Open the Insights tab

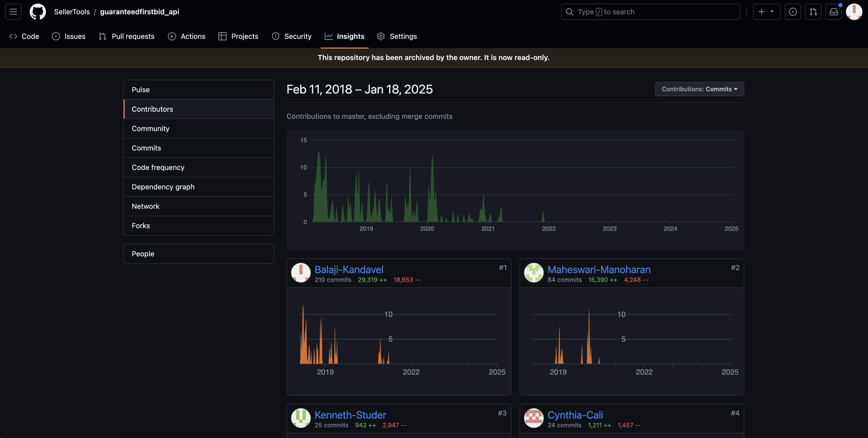tap(344, 37)
